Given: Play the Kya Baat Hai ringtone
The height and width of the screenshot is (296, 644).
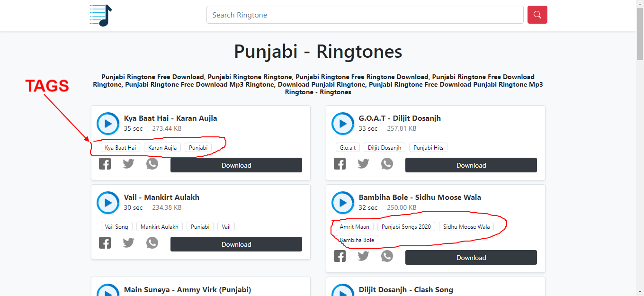Looking at the screenshot, I should pyautogui.click(x=107, y=124).
